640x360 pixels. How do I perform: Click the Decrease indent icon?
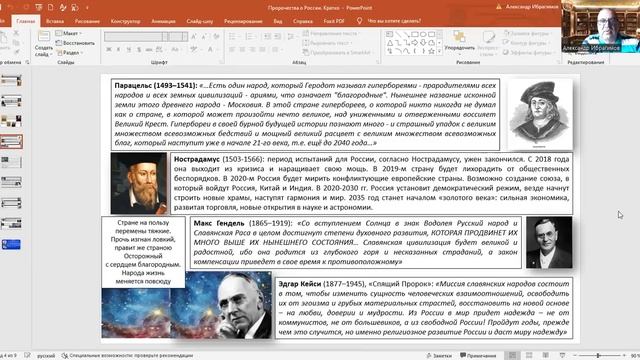[267, 37]
